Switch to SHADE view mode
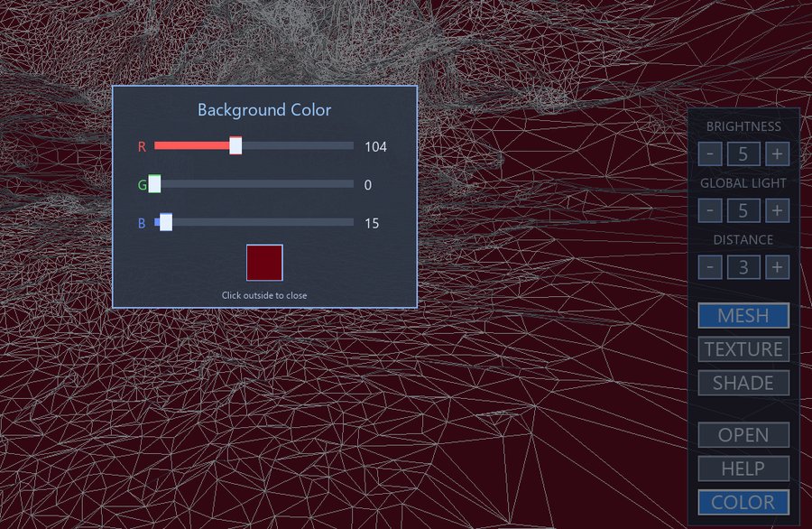Image resolution: width=812 pixels, height=529 pixels. pos(743,383)
